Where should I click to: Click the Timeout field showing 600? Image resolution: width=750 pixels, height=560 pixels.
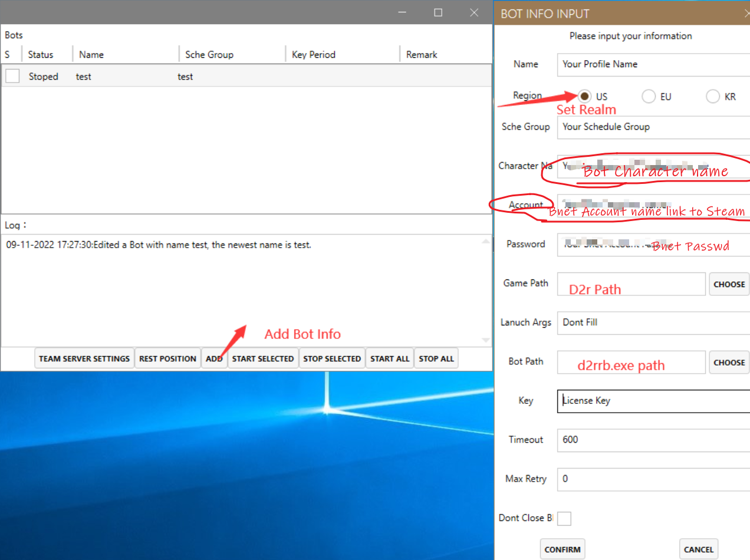click(x=653, y=440)
